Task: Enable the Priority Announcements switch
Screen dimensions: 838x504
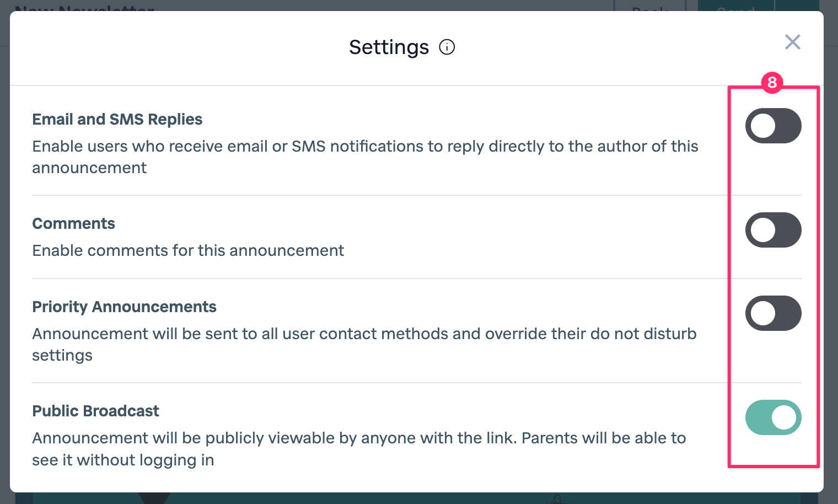Action: pos(773,313)
